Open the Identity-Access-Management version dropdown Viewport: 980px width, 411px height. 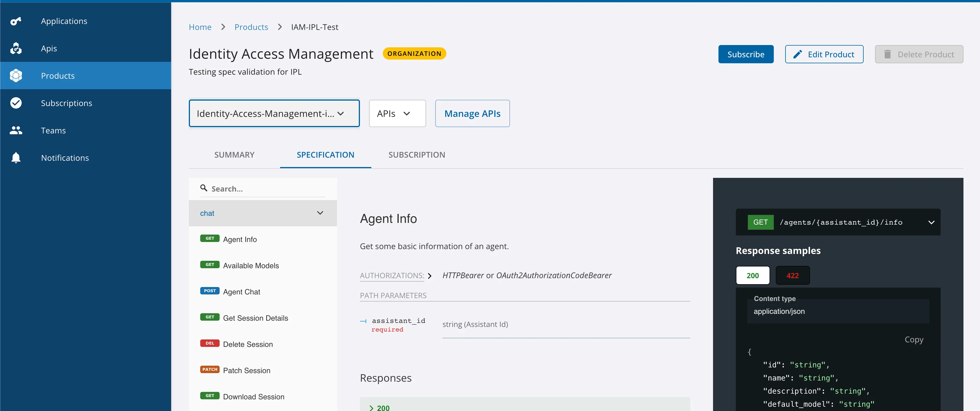[274, 113]
